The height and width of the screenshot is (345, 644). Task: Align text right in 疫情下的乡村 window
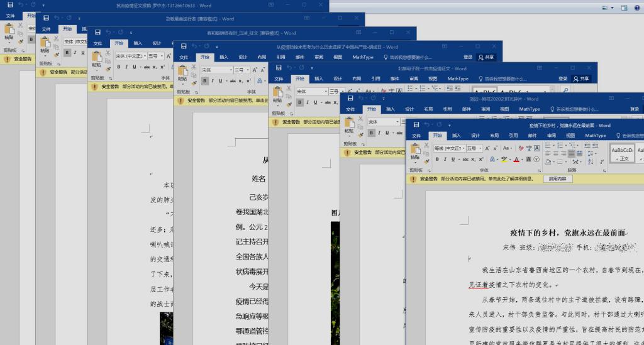pos(564,153)
